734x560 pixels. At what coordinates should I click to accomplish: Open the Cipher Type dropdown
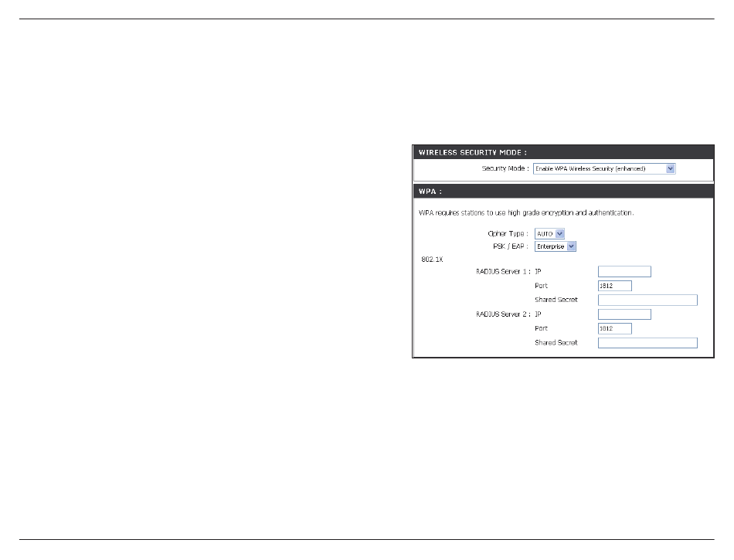point(549,233)
